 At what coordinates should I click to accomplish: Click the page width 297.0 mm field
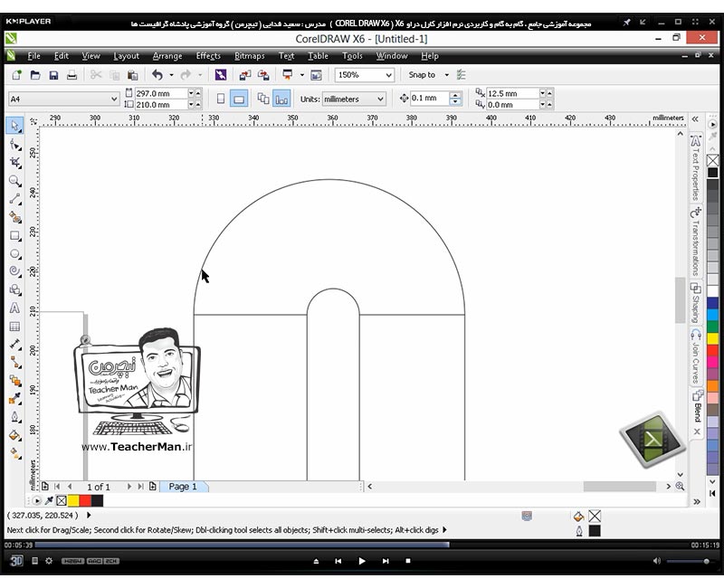(x=161, y=93)
